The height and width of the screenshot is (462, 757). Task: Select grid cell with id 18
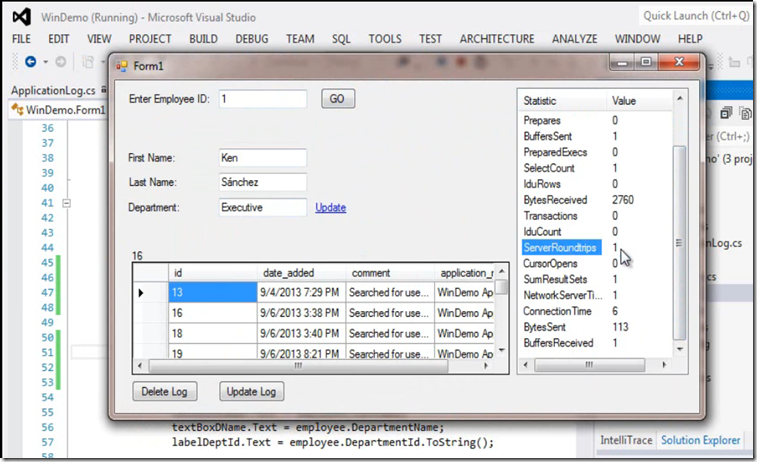tap(212, 334)
